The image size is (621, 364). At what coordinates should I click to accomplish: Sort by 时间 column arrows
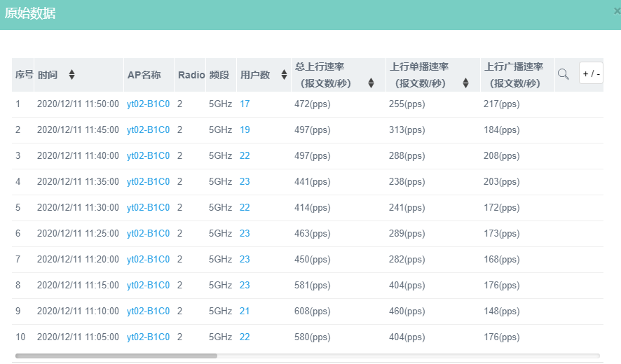[x=71, y=74]
